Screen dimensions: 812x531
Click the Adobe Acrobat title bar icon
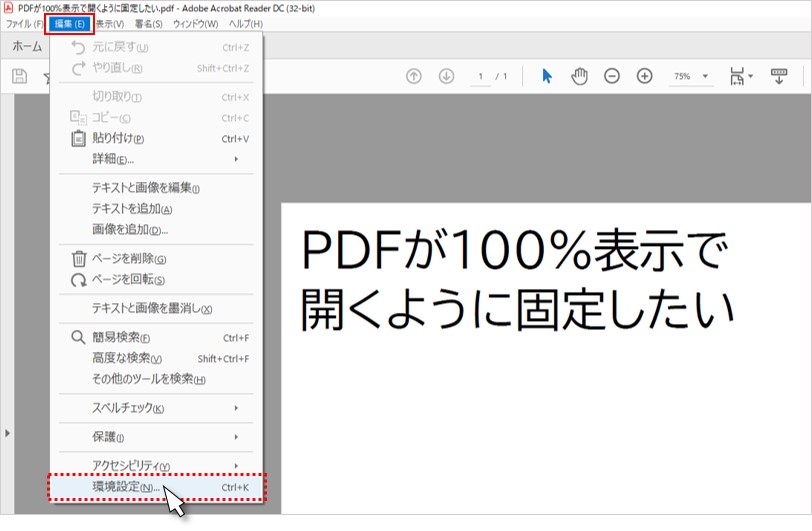coord(8,8)
